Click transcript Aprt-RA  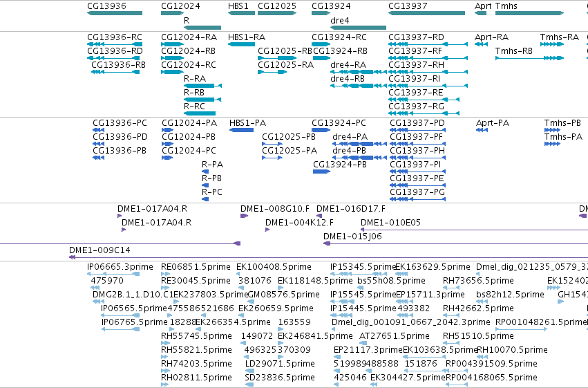[481, 44]
